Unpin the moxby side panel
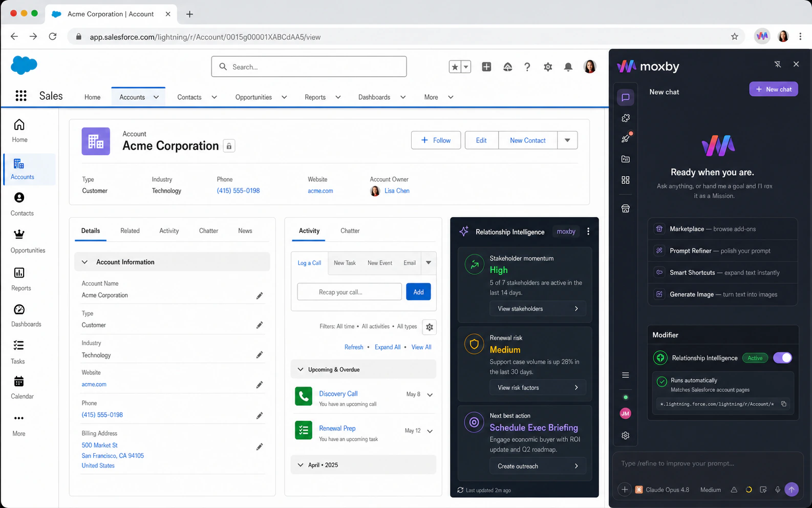The width and height of the screenshot is (812, 508). coord(778,65)
